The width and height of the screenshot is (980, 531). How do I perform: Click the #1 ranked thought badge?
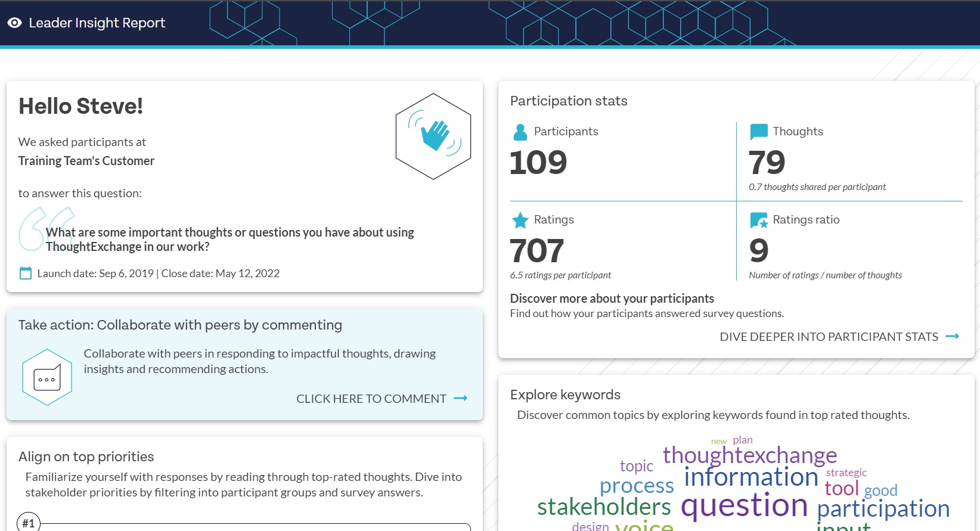(x=29, y=523)
